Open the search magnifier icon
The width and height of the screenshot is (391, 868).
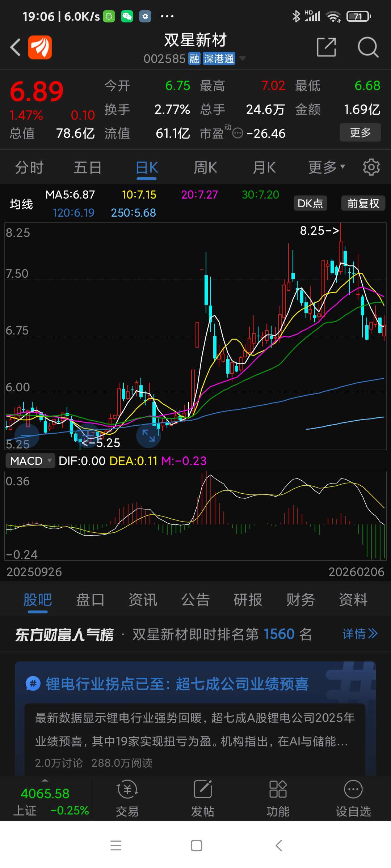pyautogui.click(x=368, y=47)
